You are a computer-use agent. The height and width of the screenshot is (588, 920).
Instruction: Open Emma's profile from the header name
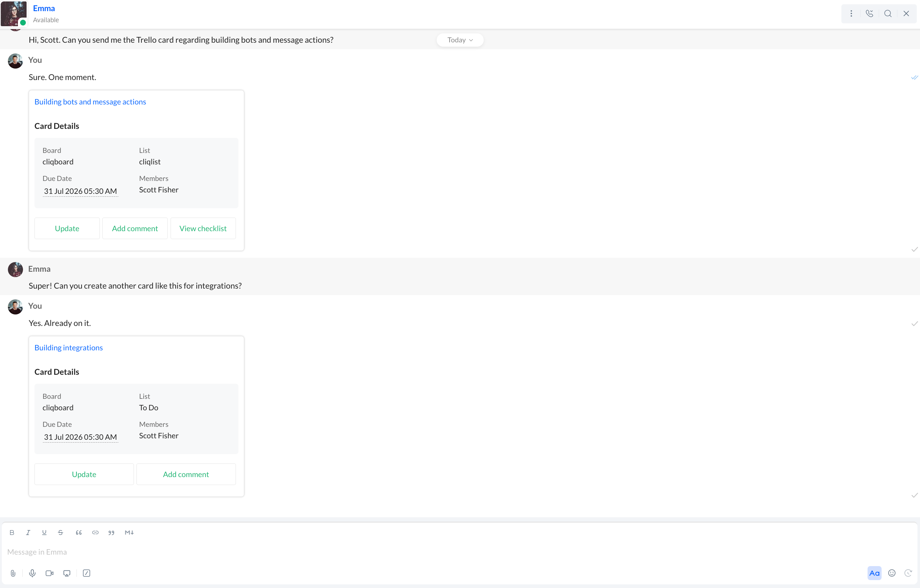coord(44,8)
